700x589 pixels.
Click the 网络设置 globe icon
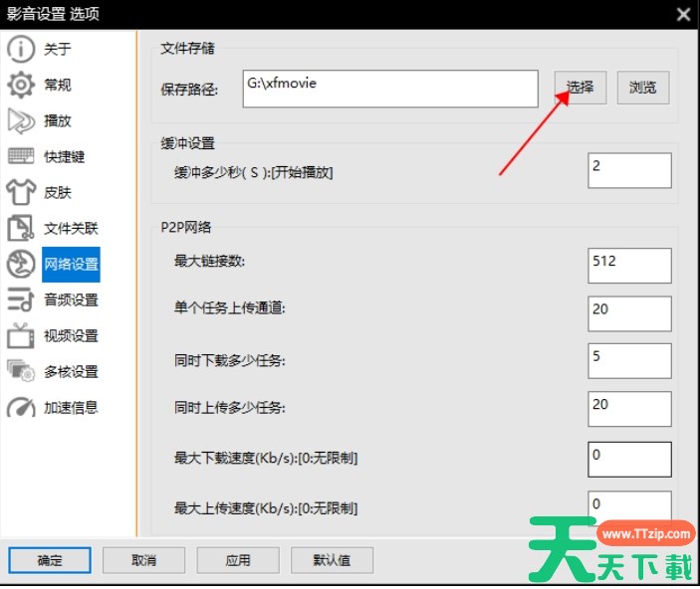click(x=21, y=264)
